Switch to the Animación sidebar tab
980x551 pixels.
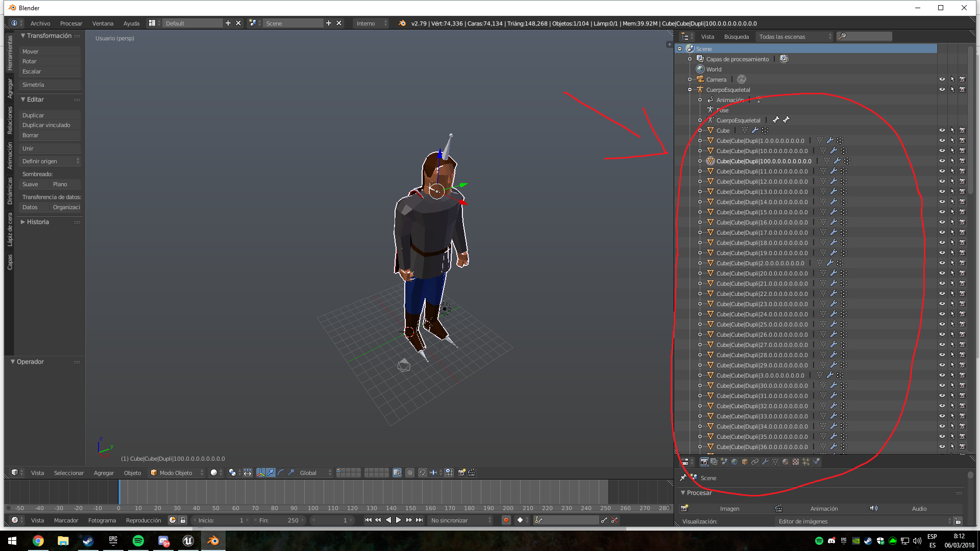coord(10,156)
